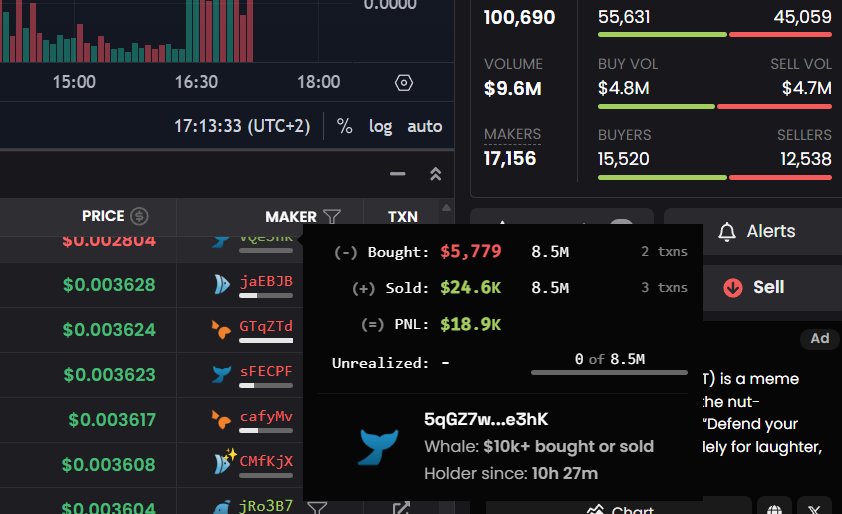Click price $0.003608
Image resolution: width=842 pixels, height=514 pixels.
(x=108, y=465)
